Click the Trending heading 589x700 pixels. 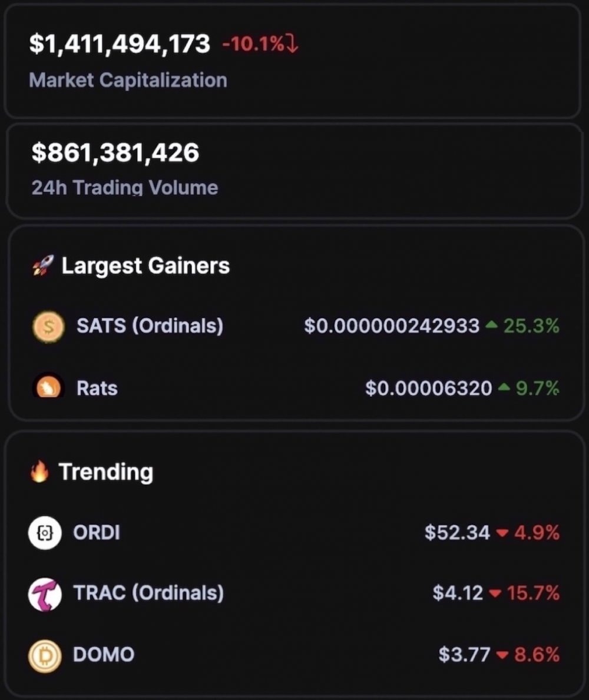[x=106, y=472]
